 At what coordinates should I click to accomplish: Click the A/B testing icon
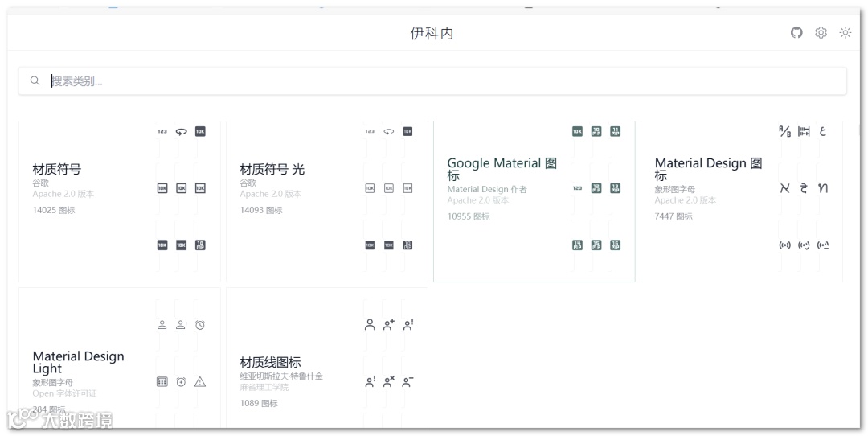[x=785, y=131]
